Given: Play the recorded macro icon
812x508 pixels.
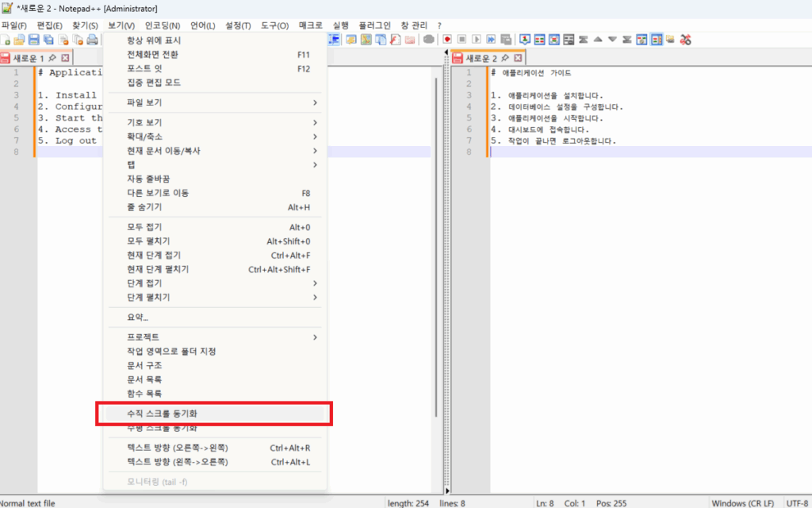Looking at the screenshot, I should pos(475,38).
